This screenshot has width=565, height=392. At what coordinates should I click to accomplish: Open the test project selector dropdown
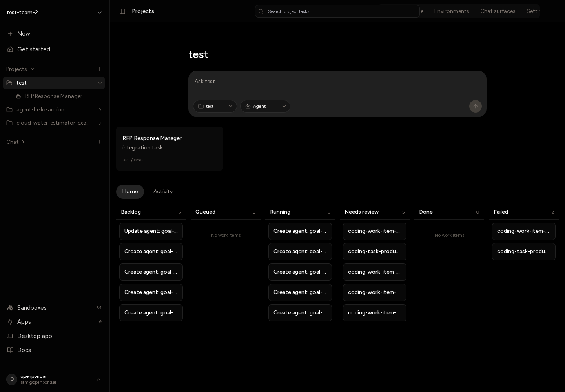[215, 106]
